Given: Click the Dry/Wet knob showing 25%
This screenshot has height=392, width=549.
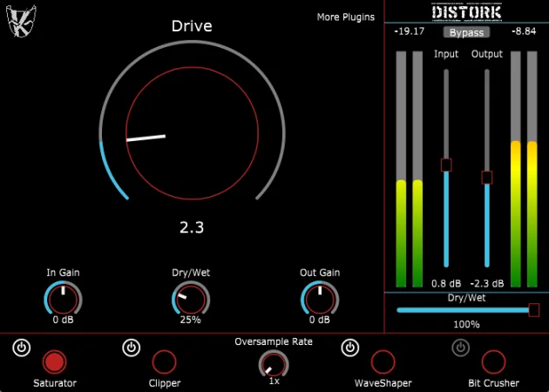Looking at the screenshot, I should click(191, 300).
